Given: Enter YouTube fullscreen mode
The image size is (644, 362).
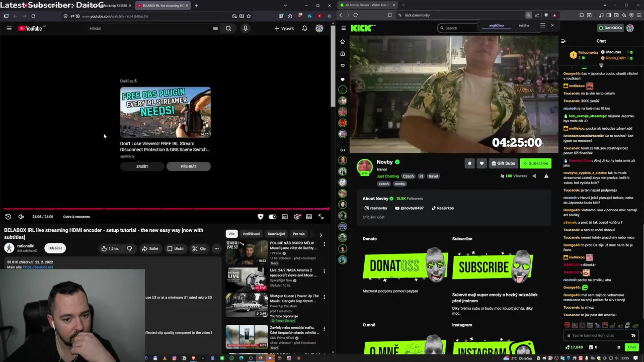Looking at the screenshot, I should pos(321,217).
